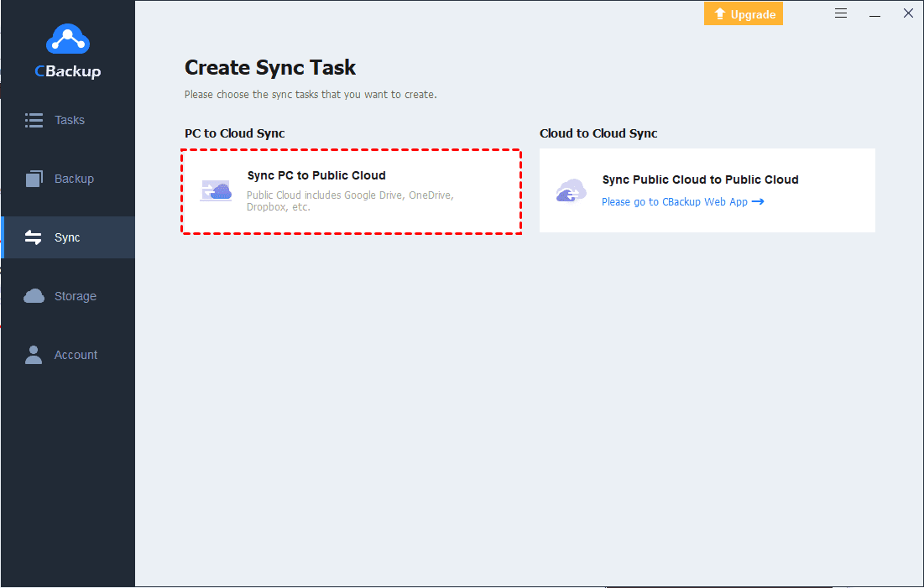
Task: Choose 'Sync PC to Public Cloud' title
Action: click(x=316, y=176)
